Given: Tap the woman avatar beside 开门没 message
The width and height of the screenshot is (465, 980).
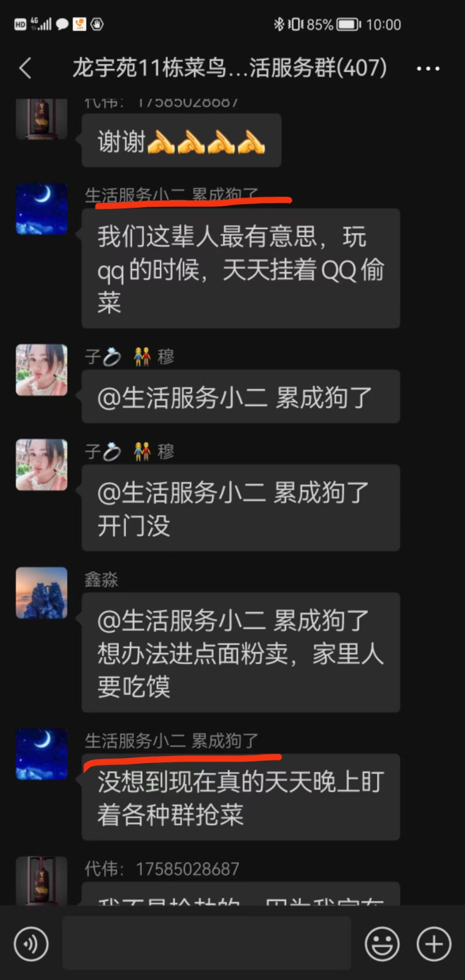Looking at the screenshot, I should 42,465.
